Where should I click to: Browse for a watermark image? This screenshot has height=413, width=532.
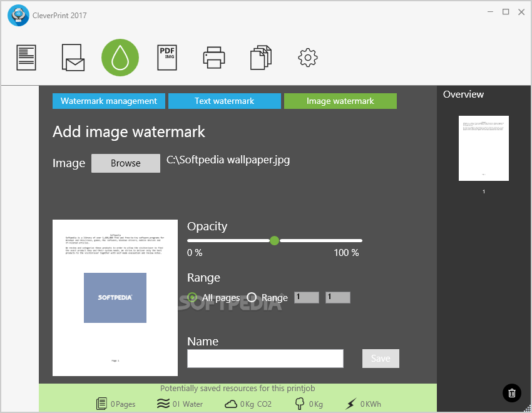point(126,163)
